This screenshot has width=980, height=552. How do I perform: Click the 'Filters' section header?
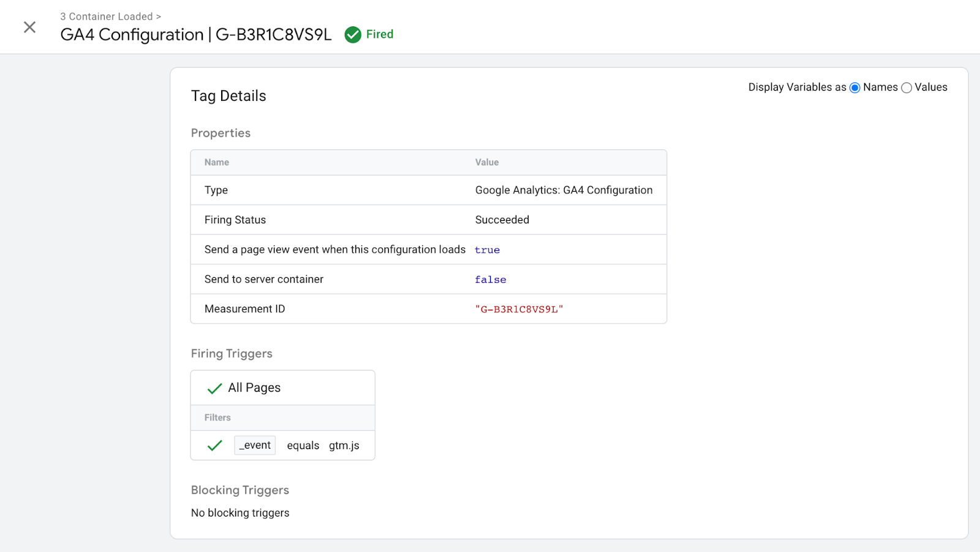coord(217,417)
